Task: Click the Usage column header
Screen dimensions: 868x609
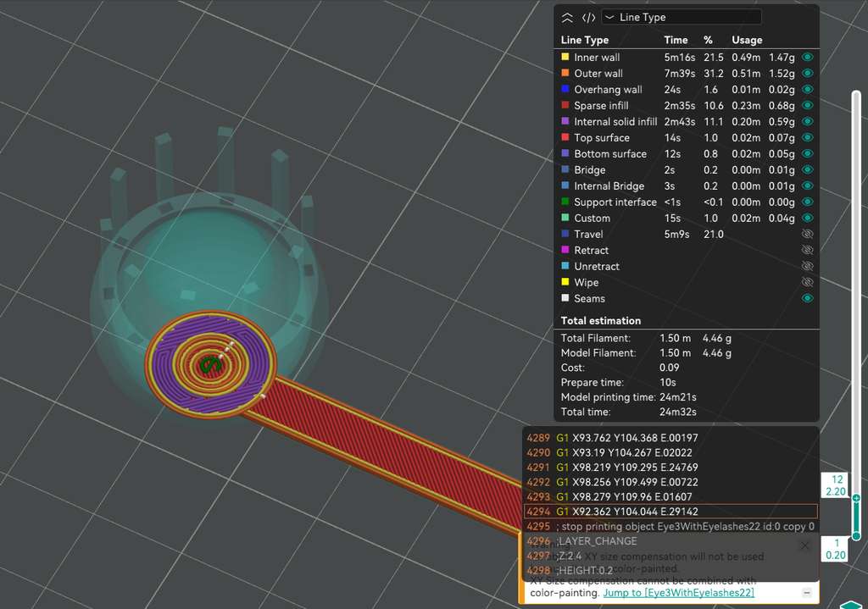Action: coord(747,40)
